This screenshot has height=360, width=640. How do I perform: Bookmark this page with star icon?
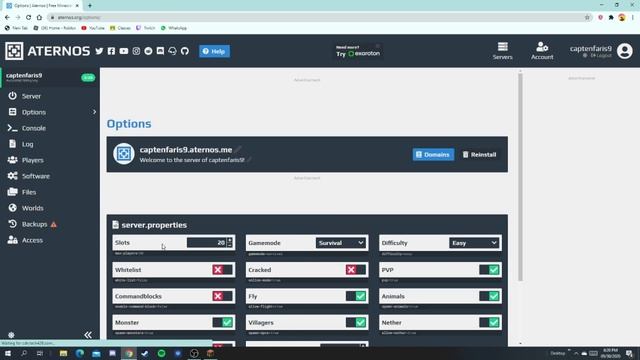point(587,18)
